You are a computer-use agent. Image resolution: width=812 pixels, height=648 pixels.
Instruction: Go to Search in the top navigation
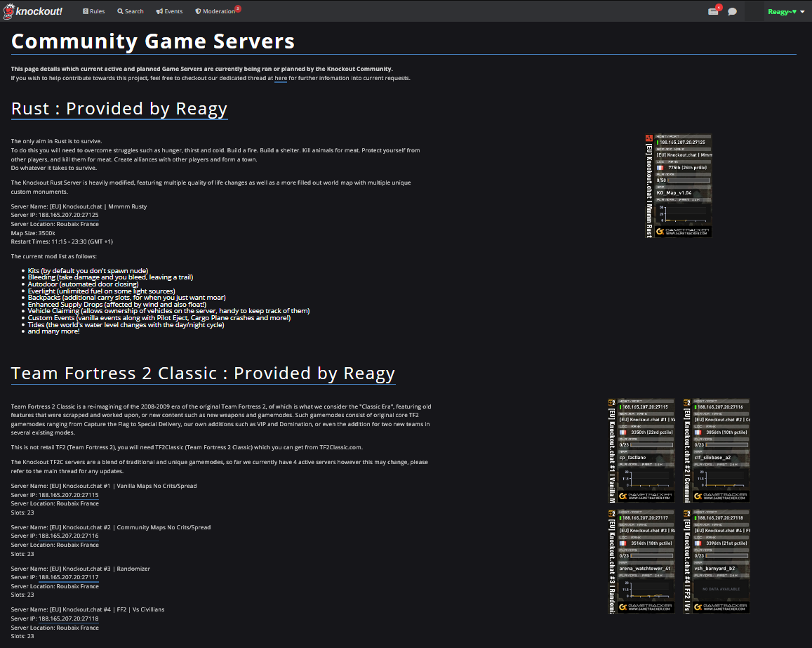tap(131, 11)
